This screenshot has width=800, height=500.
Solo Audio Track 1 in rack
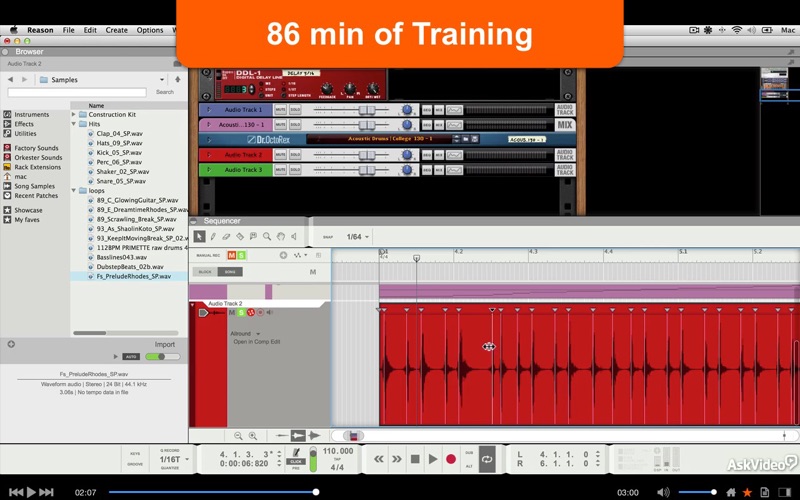(x=295, y=110)
